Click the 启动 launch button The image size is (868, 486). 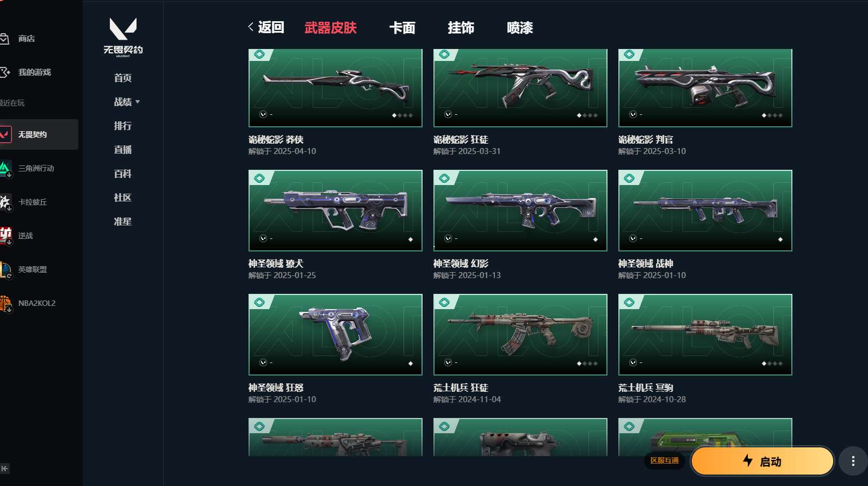[x=762, y=462]
